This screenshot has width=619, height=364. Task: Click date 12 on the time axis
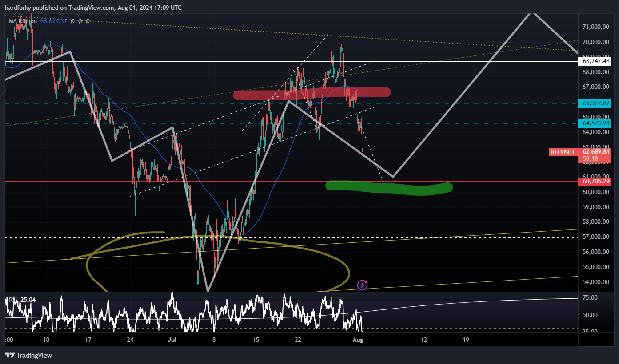[424, 340]
